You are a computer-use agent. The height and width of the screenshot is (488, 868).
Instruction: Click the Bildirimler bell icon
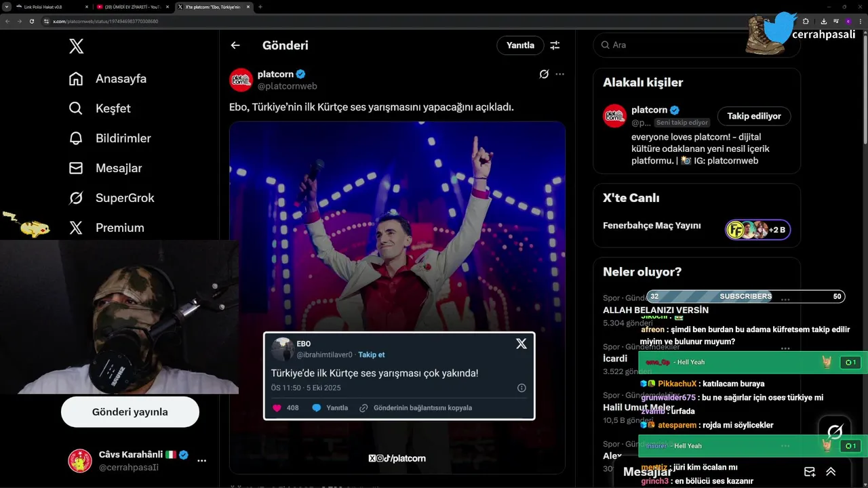click(x=76, y=138)
